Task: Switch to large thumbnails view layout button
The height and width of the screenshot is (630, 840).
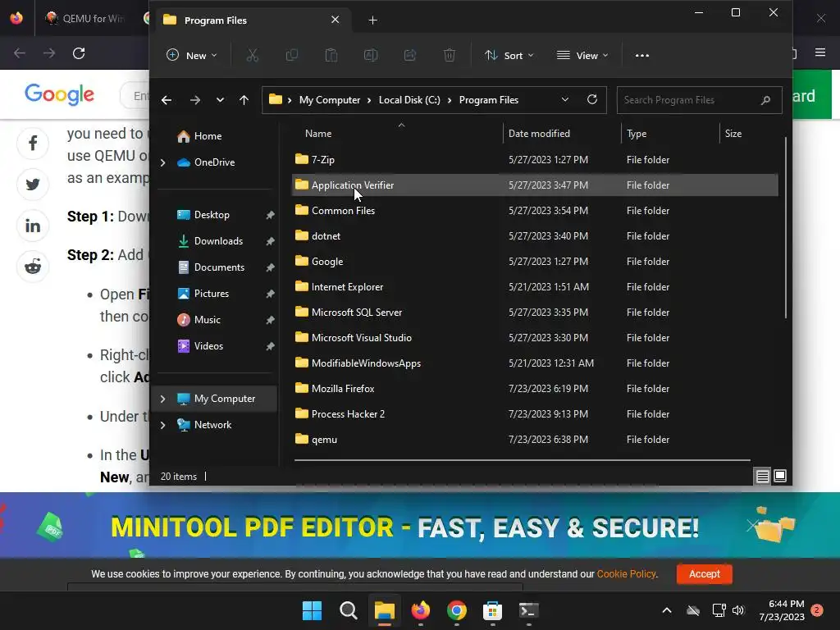Action: (x=780, y=476)
